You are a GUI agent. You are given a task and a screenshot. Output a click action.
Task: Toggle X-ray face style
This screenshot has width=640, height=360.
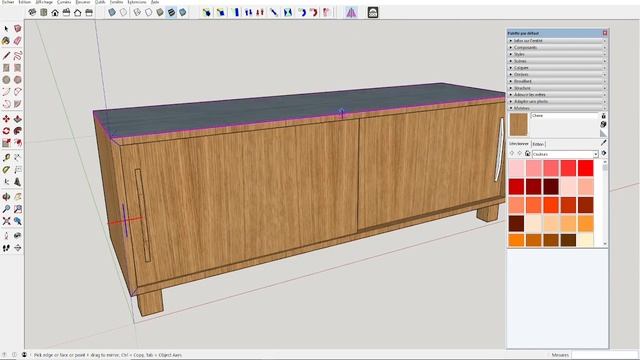point(112,12)
